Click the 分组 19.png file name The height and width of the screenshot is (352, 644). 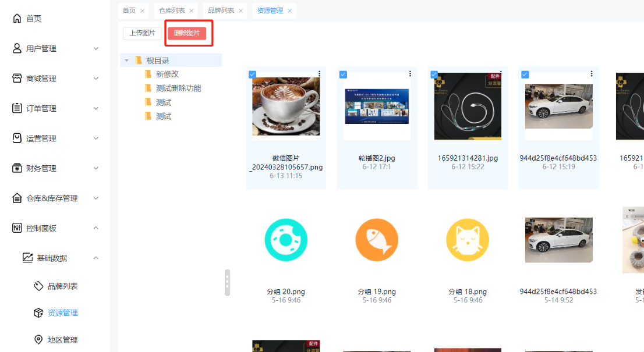point(377,291)
